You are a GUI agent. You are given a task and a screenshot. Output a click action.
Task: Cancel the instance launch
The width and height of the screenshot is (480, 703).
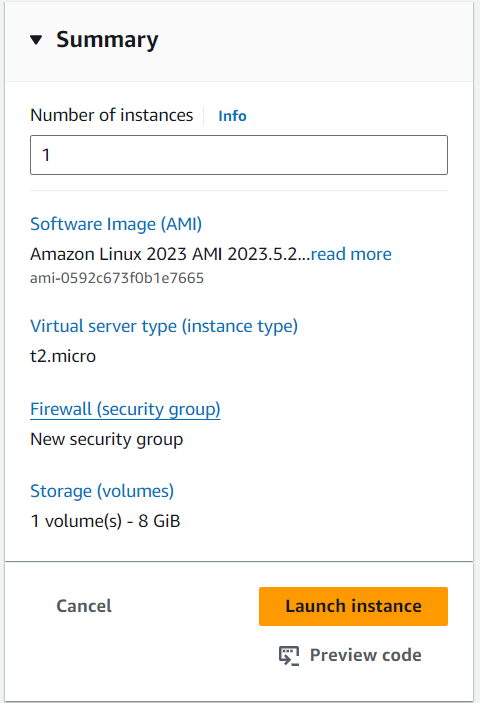click(x=84, y=606)
